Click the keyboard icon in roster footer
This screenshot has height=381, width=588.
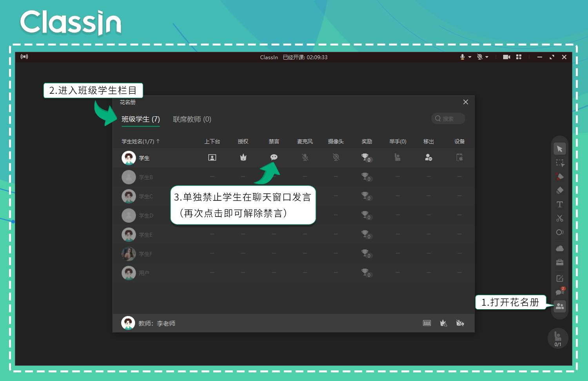click(427, 323)
